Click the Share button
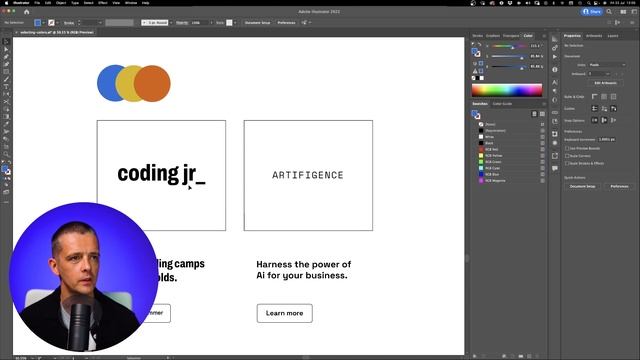 591,12
